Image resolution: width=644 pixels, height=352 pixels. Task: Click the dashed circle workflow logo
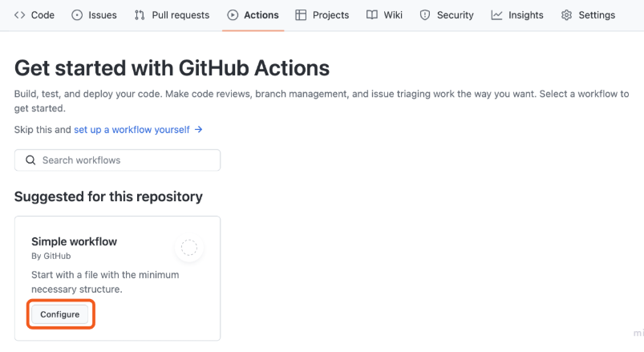pyautogui.click(x=189, y=248)
